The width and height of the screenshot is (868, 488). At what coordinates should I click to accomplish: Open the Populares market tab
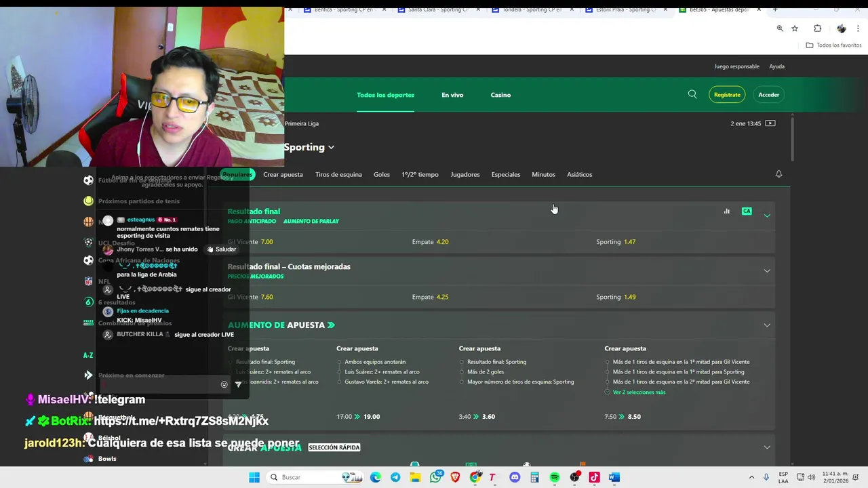click(x=237, y=174)
